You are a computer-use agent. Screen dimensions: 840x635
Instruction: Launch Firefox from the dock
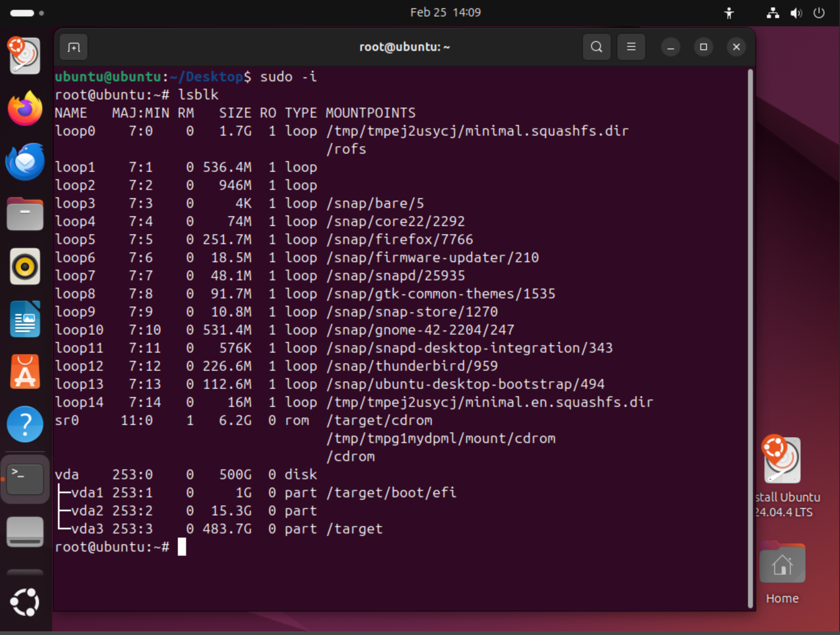pyautogui.click(x=25, y=109)
